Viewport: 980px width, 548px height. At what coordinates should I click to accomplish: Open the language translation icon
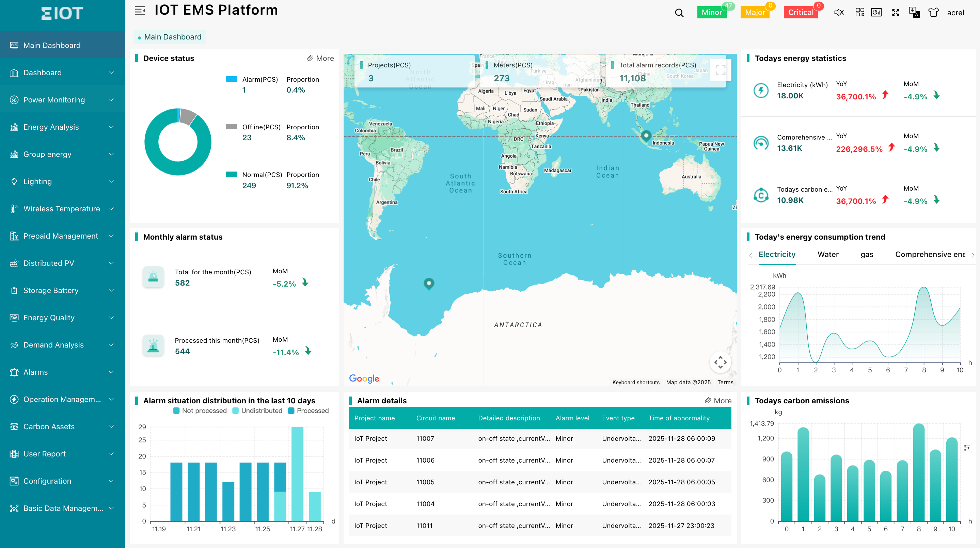click(x=914, y=13)
